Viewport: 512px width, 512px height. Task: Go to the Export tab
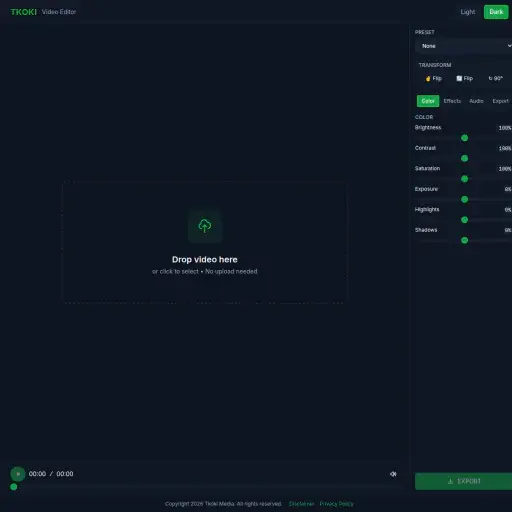500,101
